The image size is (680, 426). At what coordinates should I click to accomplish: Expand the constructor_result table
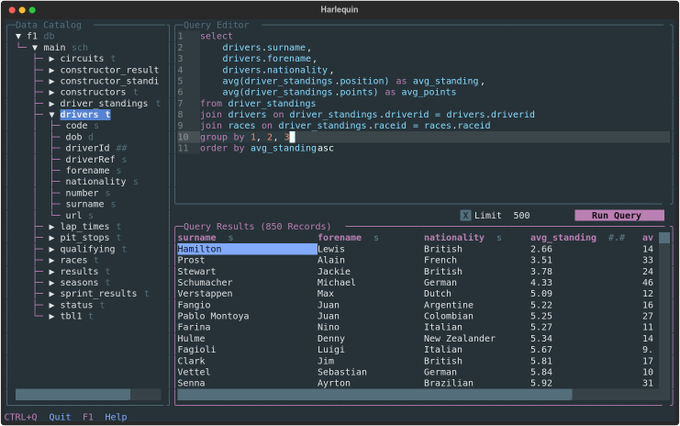52,70
